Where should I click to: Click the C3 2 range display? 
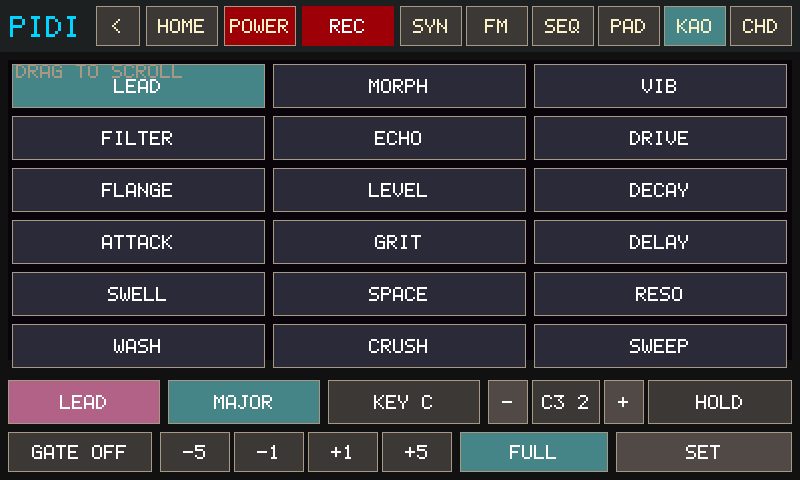click(x=566, y=402)
